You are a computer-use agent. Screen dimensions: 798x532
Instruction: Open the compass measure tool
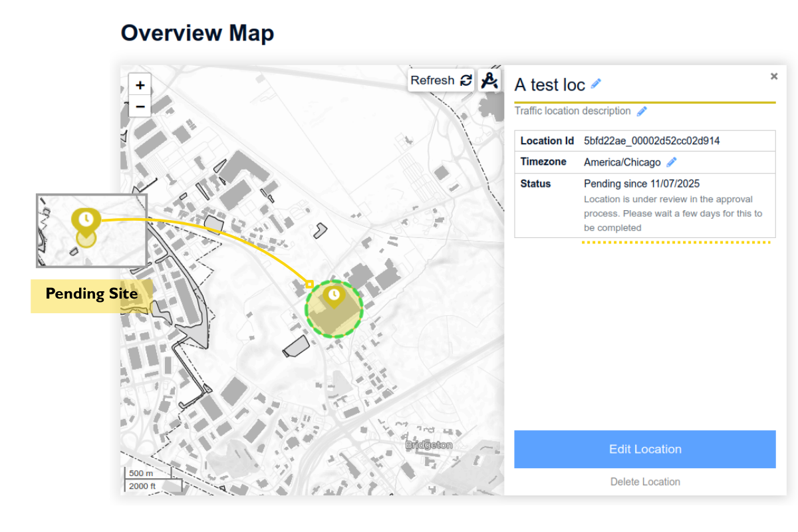point(489,80)
